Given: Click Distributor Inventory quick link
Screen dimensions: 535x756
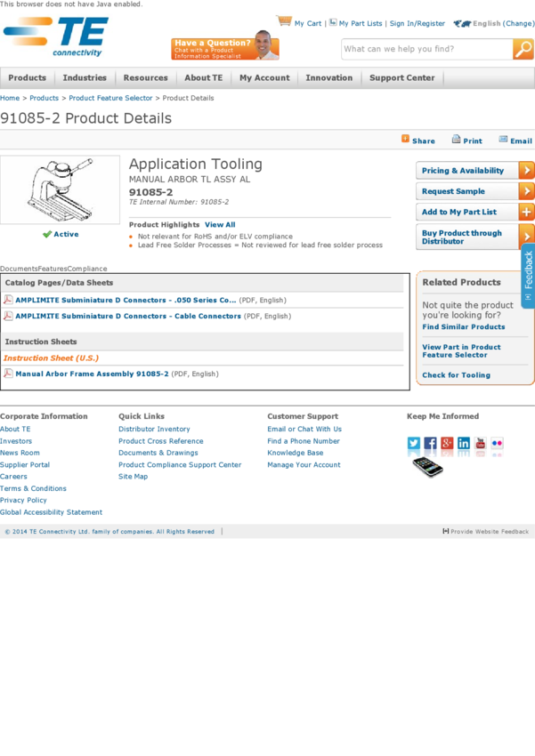Looking at the screenshot, I should (154, 429).
